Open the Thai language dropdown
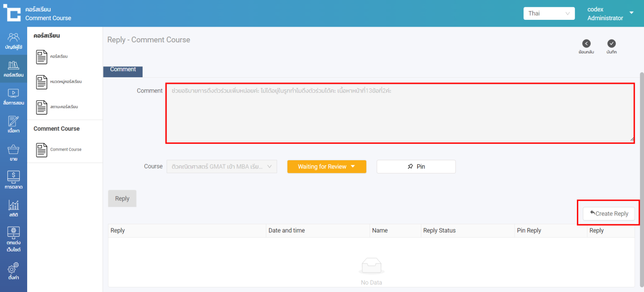Viewport: 644px width, 292px height. pyautogui.click(x=549, y=13)
